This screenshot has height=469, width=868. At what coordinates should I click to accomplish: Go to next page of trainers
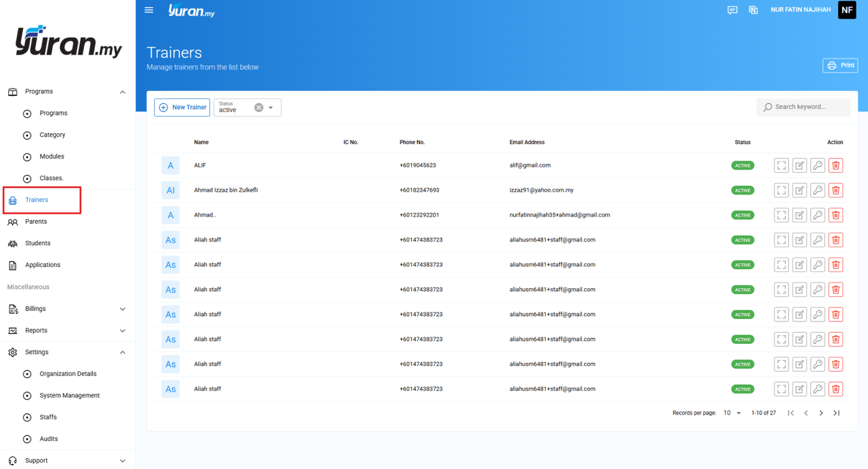click(821, 413)
